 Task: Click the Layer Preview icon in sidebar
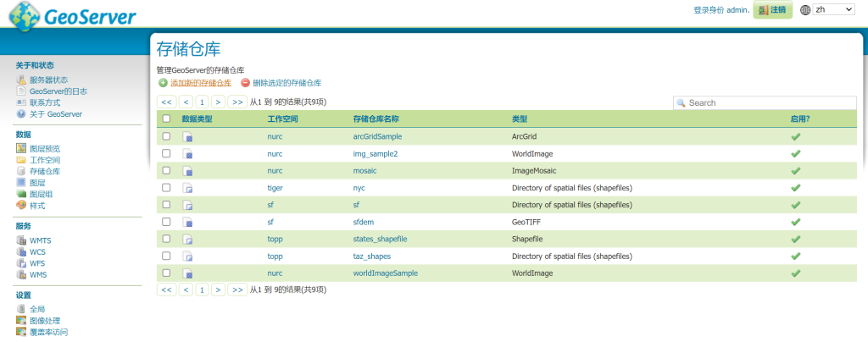(21, 148)
